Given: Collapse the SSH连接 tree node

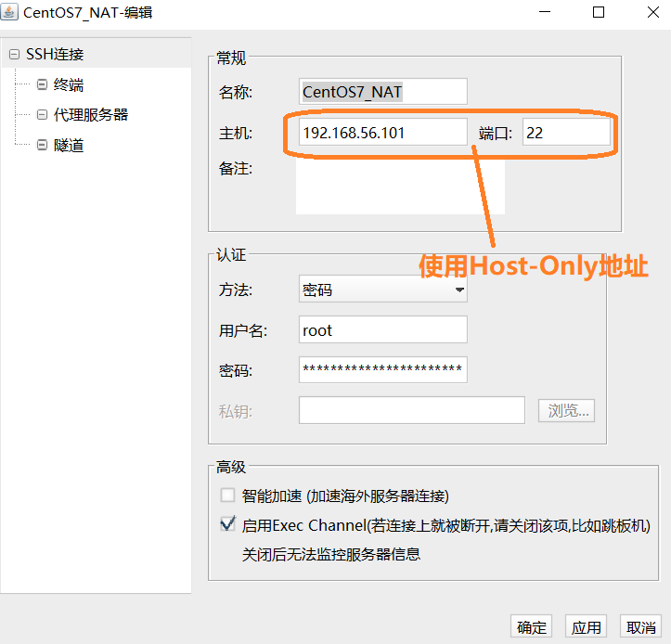Looking at the screenshot, I should coord(14,55).
